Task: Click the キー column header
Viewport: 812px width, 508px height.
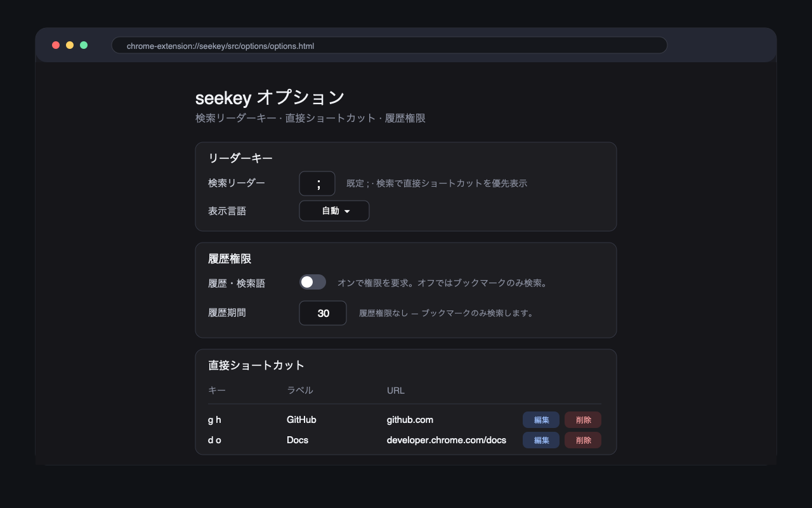Action: click(217, 391)
